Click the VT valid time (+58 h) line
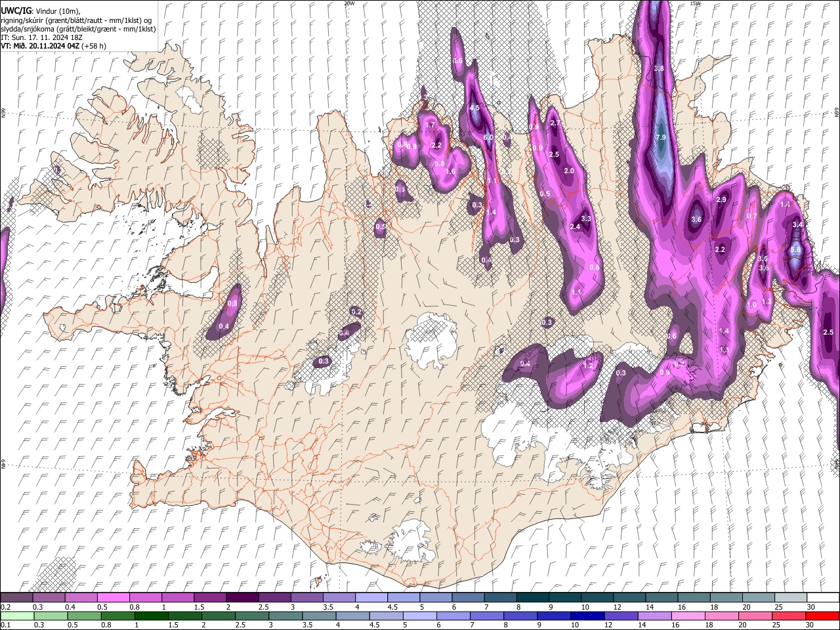 point(54,46)
